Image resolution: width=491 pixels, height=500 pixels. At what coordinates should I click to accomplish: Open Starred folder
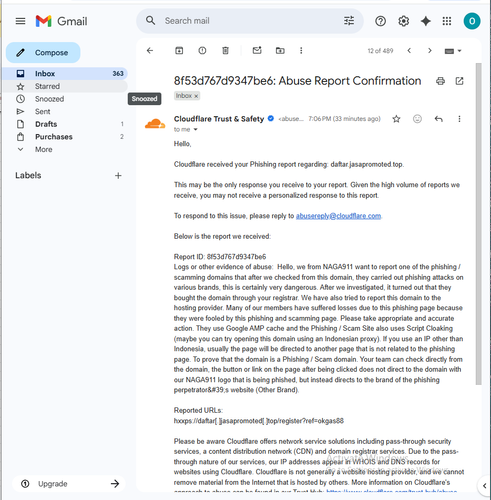(65, 86)
